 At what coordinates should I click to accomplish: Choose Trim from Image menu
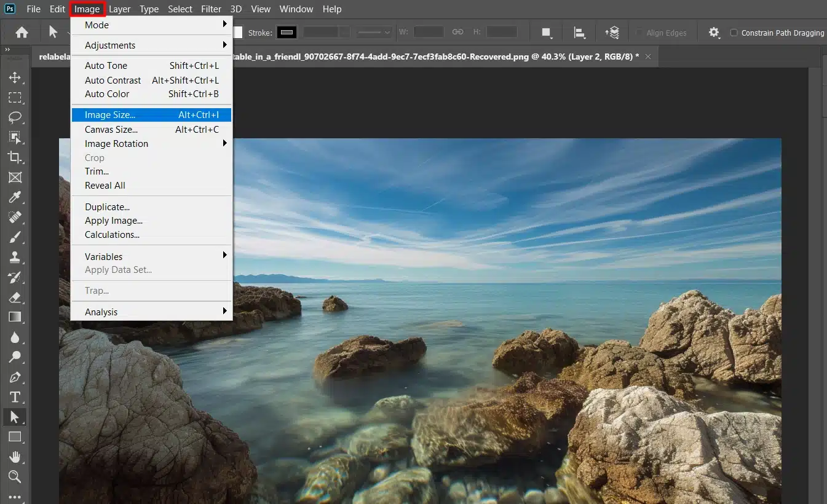pos(151,171)
